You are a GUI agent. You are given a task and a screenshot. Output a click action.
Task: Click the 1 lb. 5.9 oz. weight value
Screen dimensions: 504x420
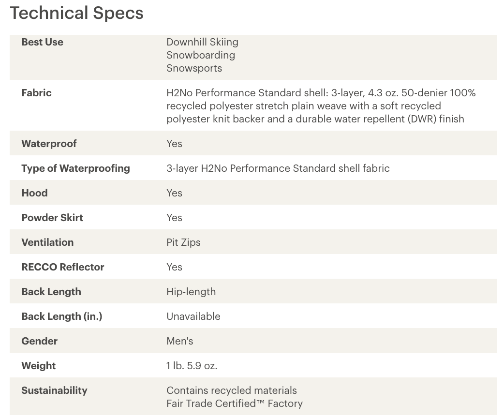pos(192,366)
